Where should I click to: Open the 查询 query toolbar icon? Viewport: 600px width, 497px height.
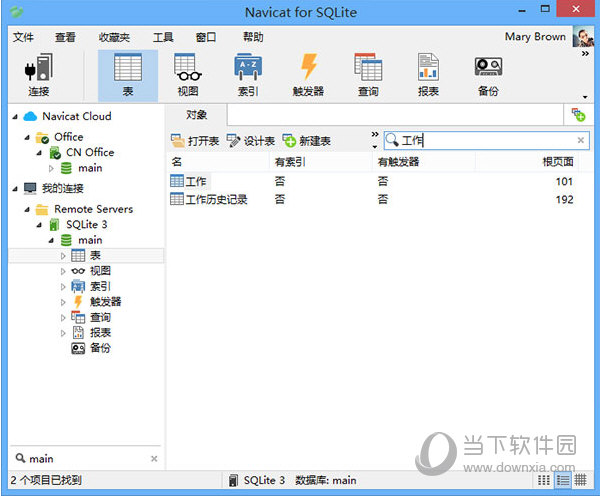pos(368,75)
